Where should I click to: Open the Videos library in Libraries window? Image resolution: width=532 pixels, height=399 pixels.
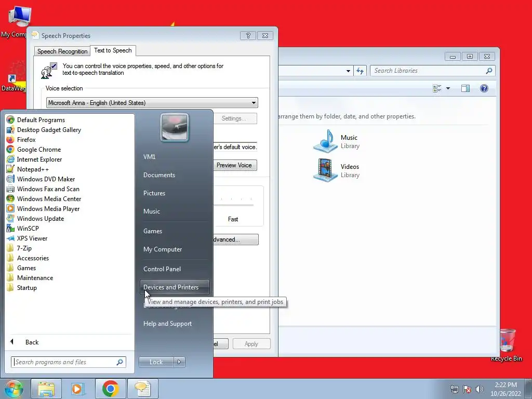337,170
